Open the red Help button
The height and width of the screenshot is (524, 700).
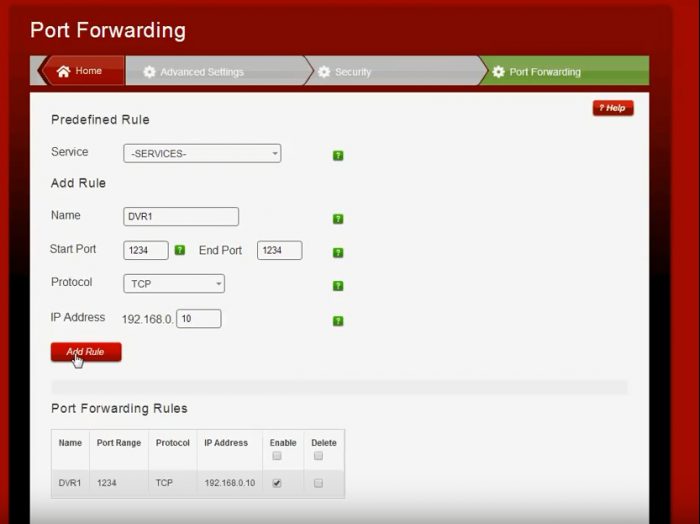612,108
